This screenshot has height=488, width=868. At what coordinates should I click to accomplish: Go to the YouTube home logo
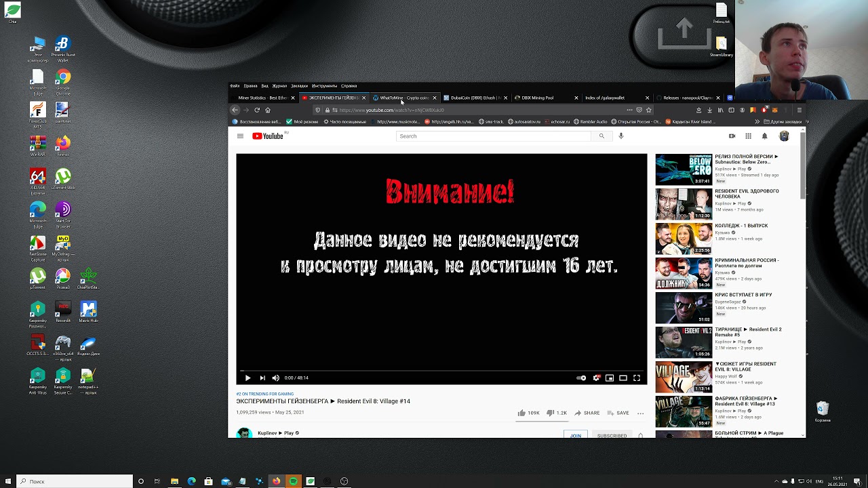pos(268,136)
